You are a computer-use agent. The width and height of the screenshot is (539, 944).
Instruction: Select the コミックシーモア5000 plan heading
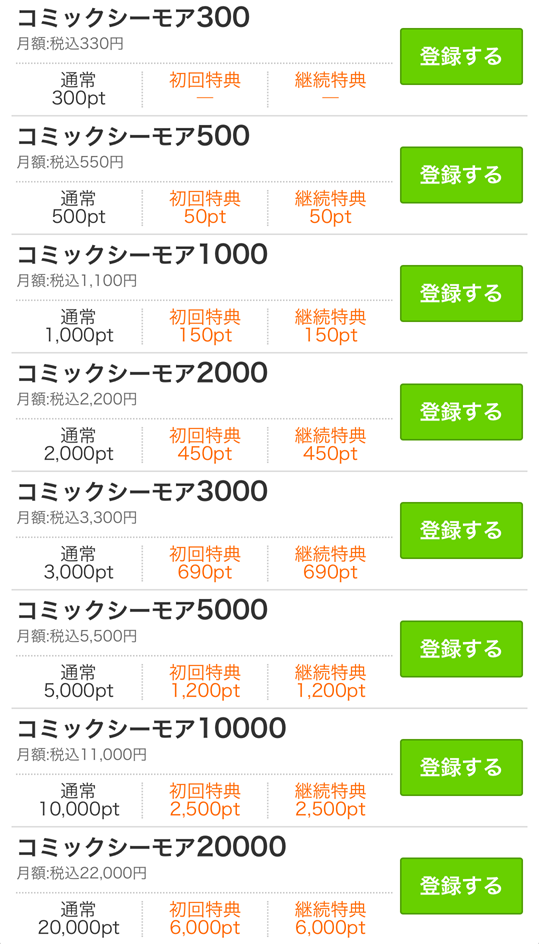tap(142, 611)
